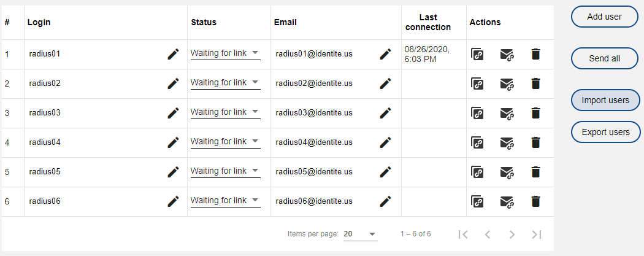This screenshot has height=256, width=644.
Task: Open Status dropdown for radius06
Action: point(225,201)
